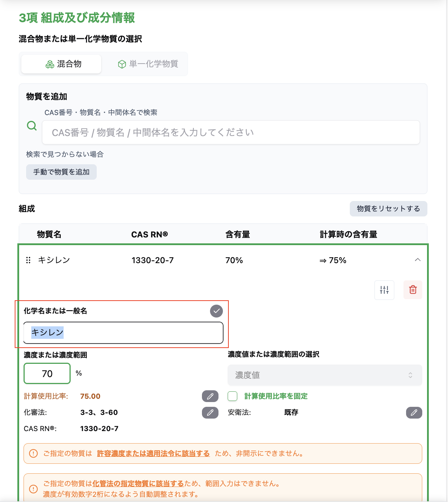
Task: Click the drag handle beside キシレン
Action: click(x=28, y=260)
